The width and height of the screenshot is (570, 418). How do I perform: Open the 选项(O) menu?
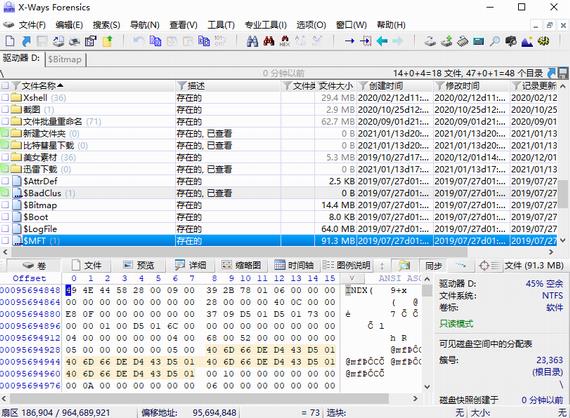pos(311,25)
